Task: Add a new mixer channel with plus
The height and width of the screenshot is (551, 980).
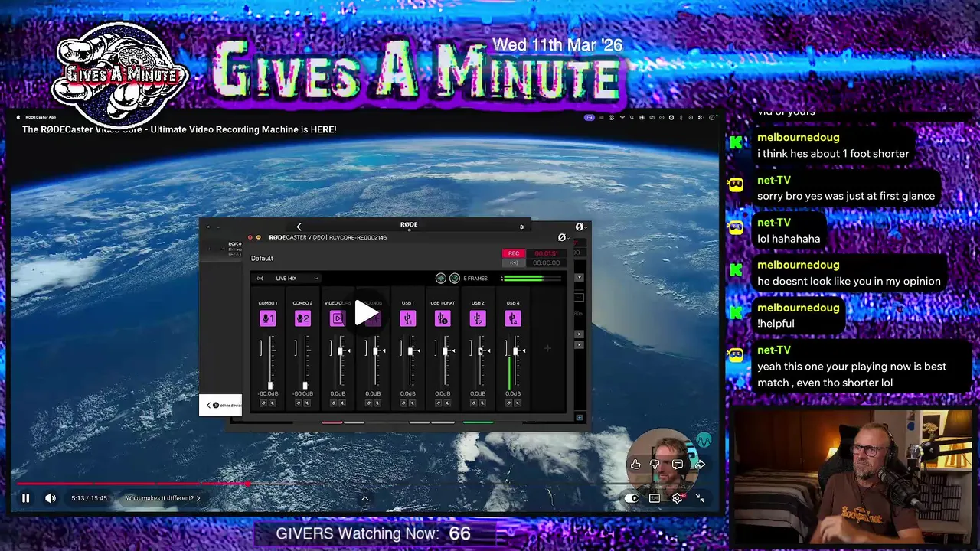Action: [547, 349]
